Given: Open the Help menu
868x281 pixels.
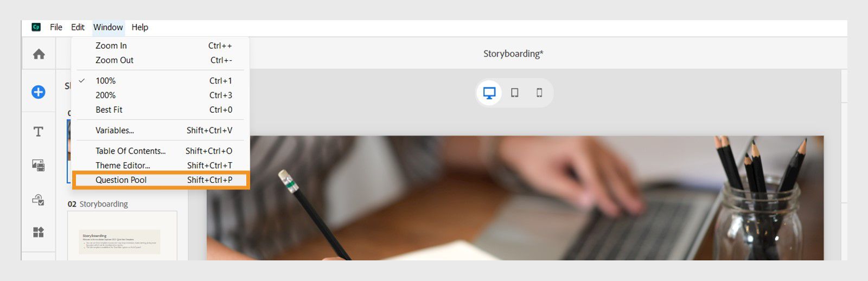Looking at the screenshot, I should (139, 27).
